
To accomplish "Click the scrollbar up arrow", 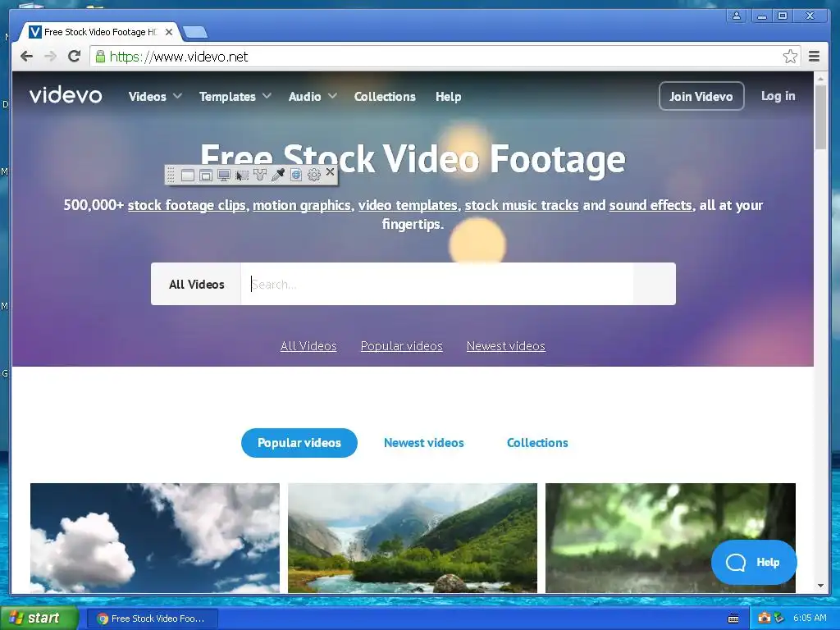I will pyautogui.click(x=820, y=79).
